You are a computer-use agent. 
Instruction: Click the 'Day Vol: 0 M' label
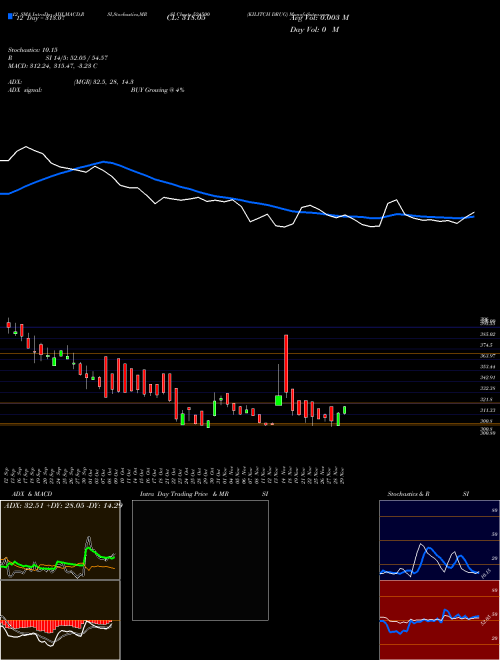coord(314,30)
